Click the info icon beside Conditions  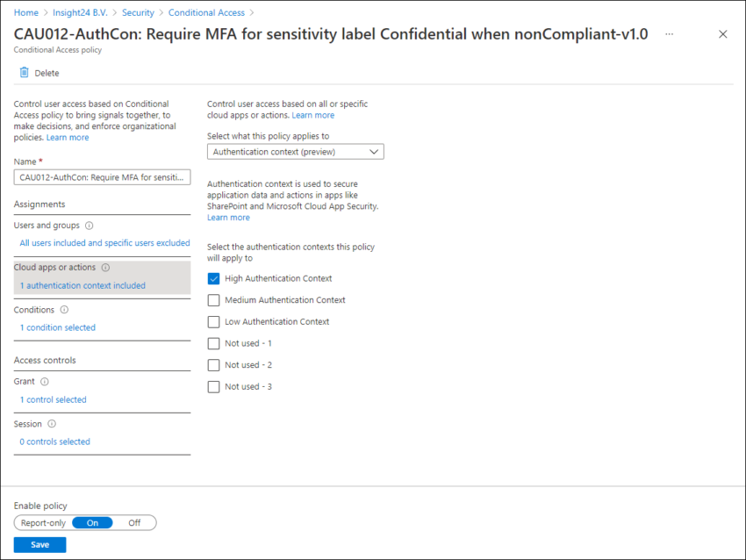(x=65, y=309)
